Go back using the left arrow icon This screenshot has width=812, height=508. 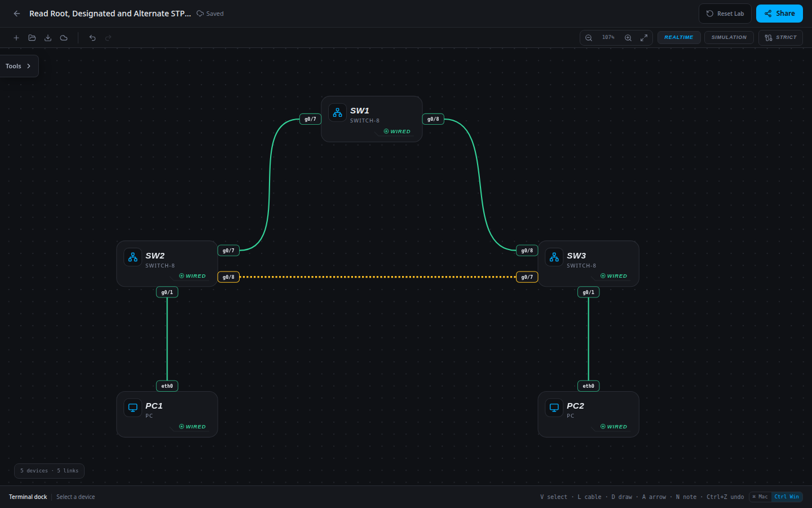point(17,14)
